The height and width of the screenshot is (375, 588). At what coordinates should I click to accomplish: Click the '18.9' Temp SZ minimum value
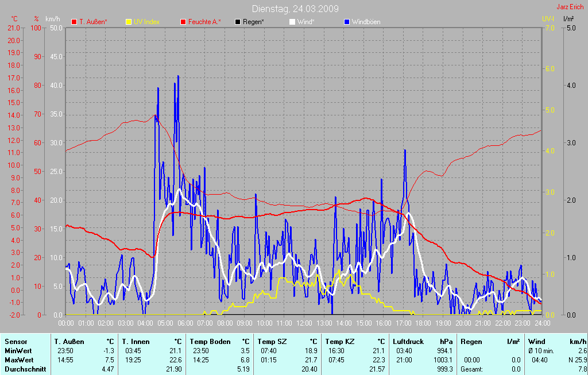click(311, 351)
